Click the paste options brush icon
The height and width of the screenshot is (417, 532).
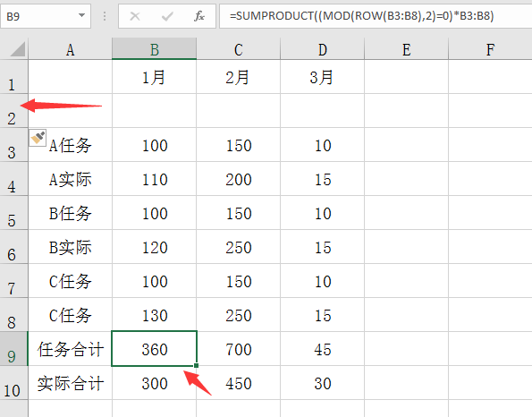[38, 138]
